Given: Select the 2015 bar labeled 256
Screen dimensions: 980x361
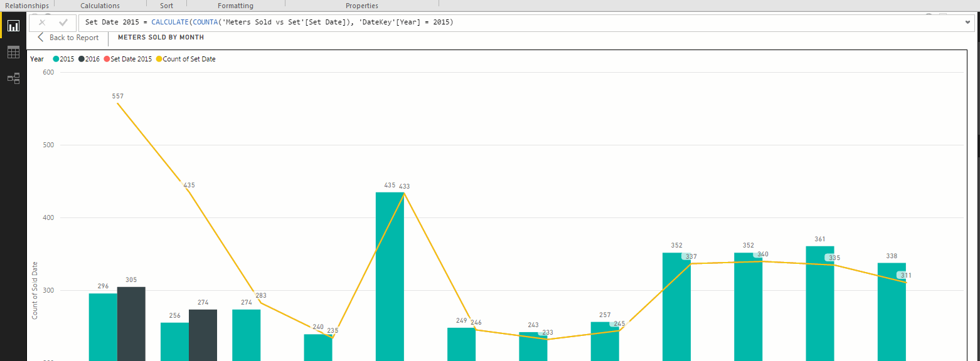Looking at the screenshot, I should [x=174, y=342].
